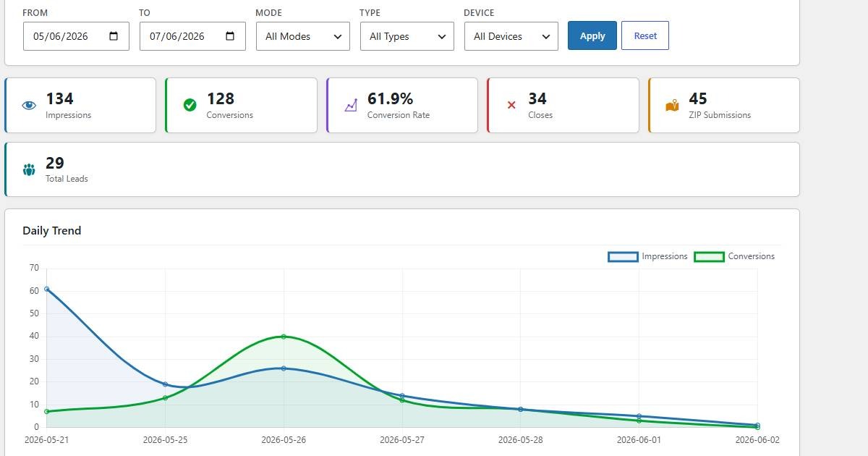Expand the All Devices dropdown

tap(511, 36)
